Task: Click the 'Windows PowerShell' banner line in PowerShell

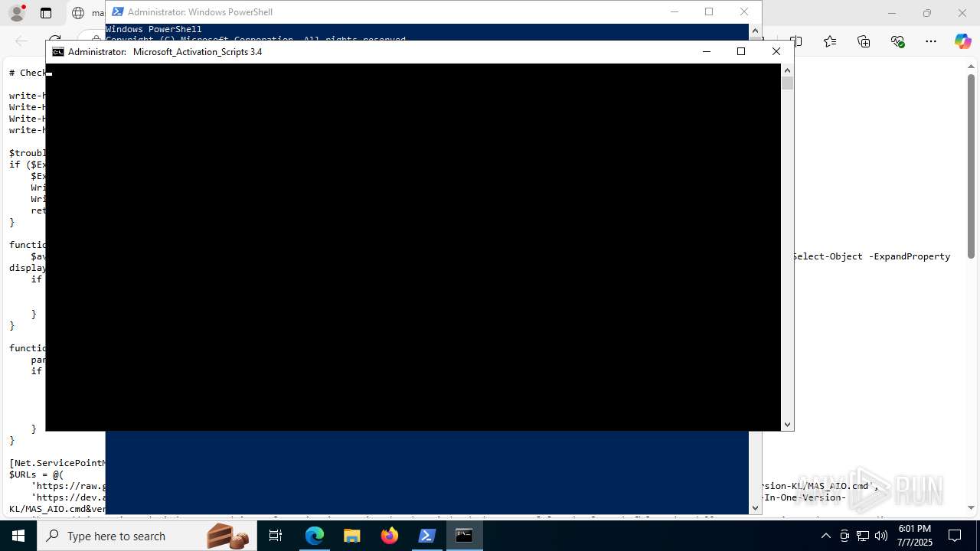Action: 154,29
